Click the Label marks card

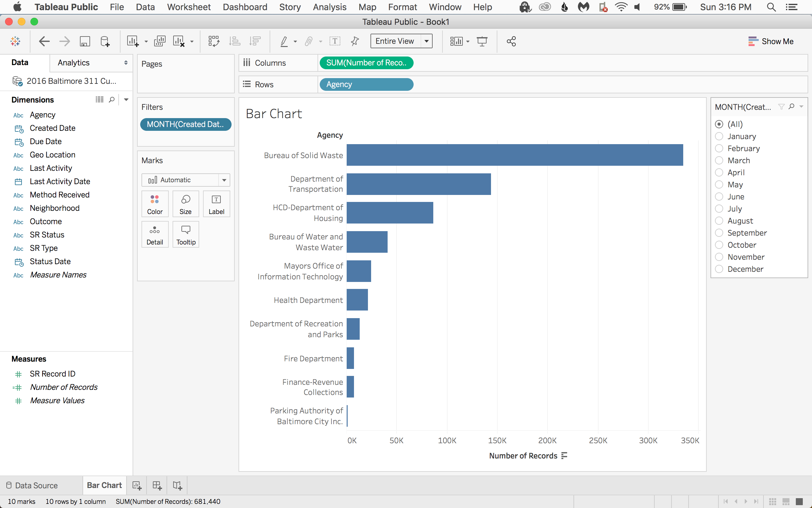tap(216, 204)
